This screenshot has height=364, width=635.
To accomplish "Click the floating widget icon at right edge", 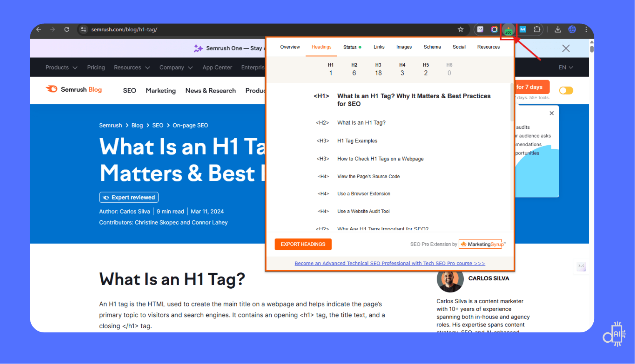I will tap(581, 267).
